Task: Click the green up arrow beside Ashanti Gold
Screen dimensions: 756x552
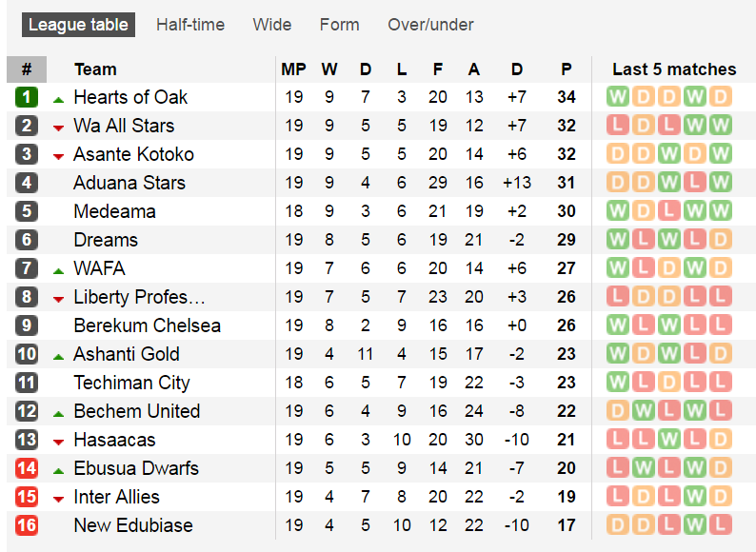Action: [x=58, y=355]
